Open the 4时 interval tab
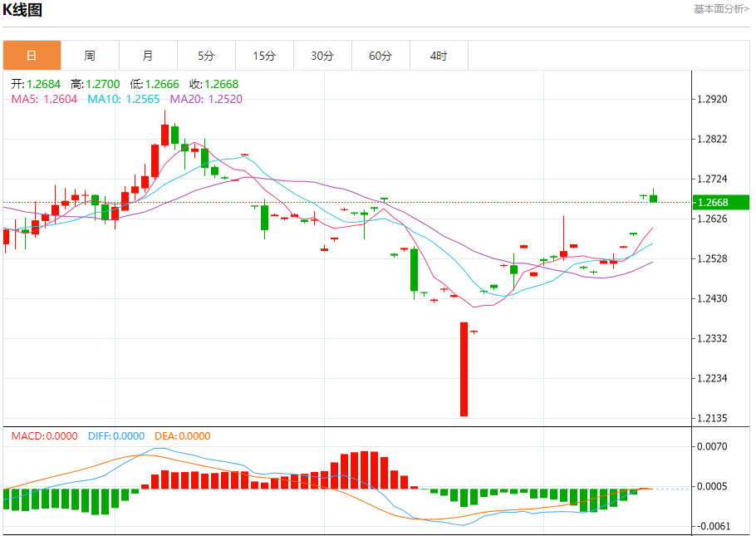Image resolution: width=756 pixels, height=536 pixels. [x=439, y=56]
